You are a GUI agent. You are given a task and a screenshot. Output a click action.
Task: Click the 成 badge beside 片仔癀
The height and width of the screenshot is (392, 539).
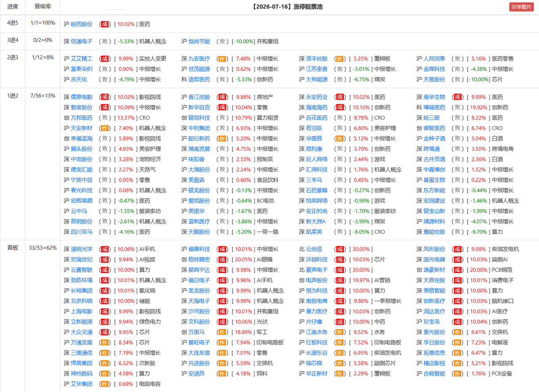[x=340, y=322]
